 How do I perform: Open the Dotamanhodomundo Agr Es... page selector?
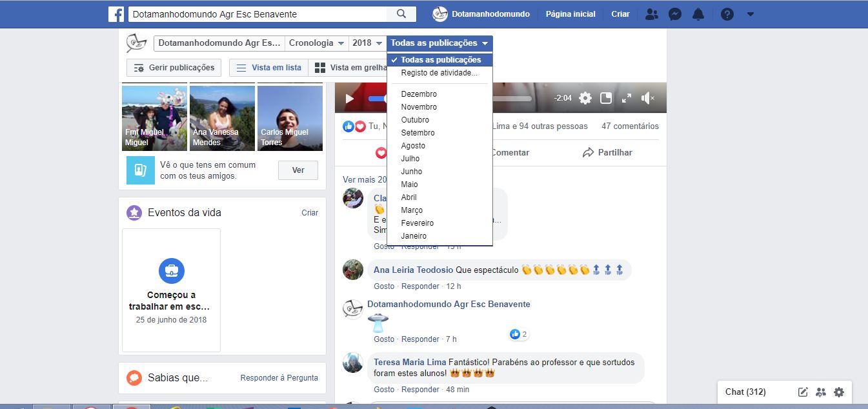219,43
